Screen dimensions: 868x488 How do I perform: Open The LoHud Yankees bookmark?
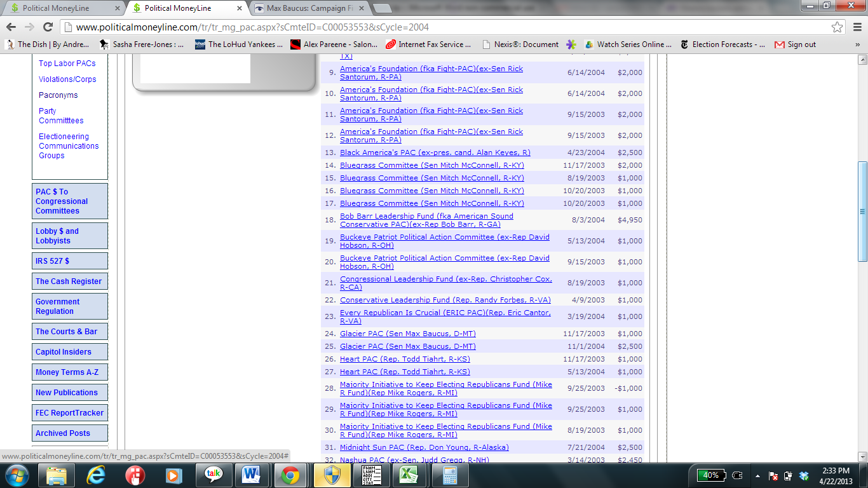[239, 44]
